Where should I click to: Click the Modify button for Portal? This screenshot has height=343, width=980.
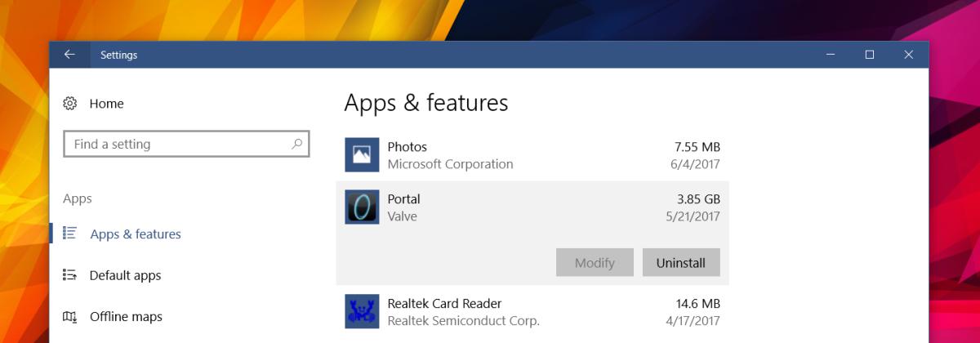pyautogui.click(x=595, y=263)
